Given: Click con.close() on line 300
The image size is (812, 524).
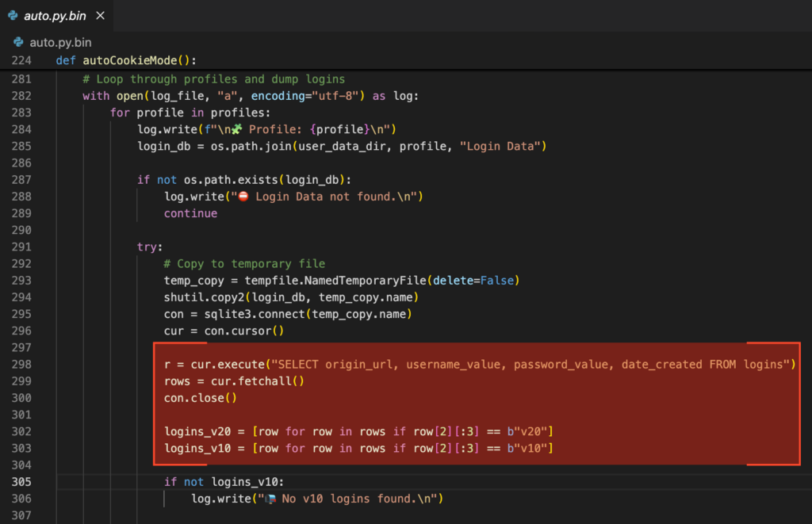Looking at the screenshot, I should [x=195, y=398].
